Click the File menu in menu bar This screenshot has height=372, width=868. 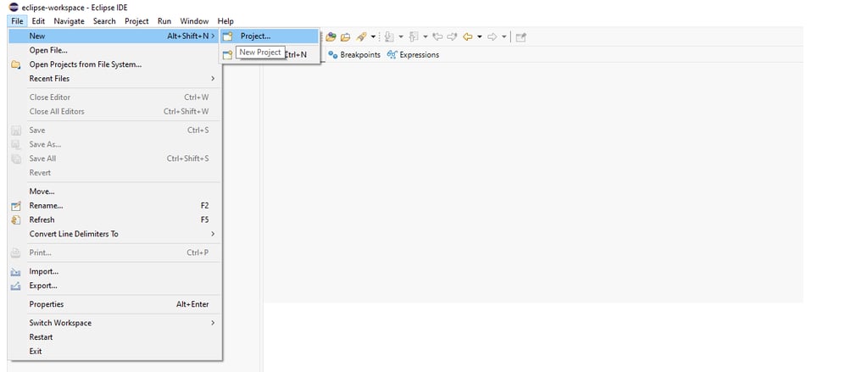17,21
